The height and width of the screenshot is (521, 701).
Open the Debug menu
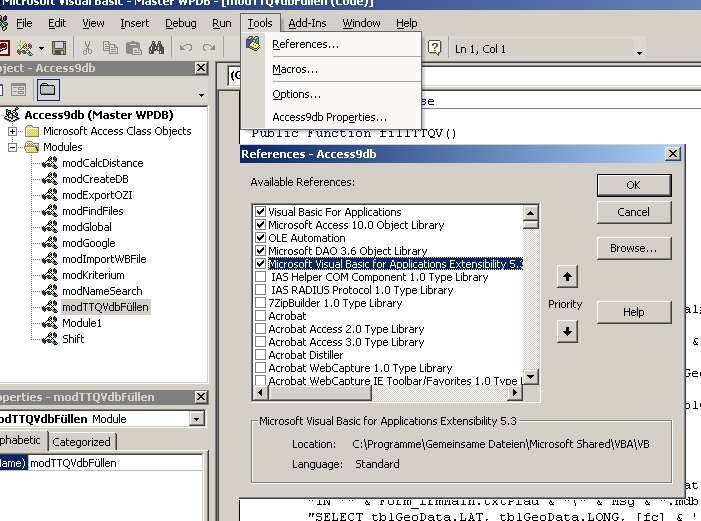click(x=181, y=23)
